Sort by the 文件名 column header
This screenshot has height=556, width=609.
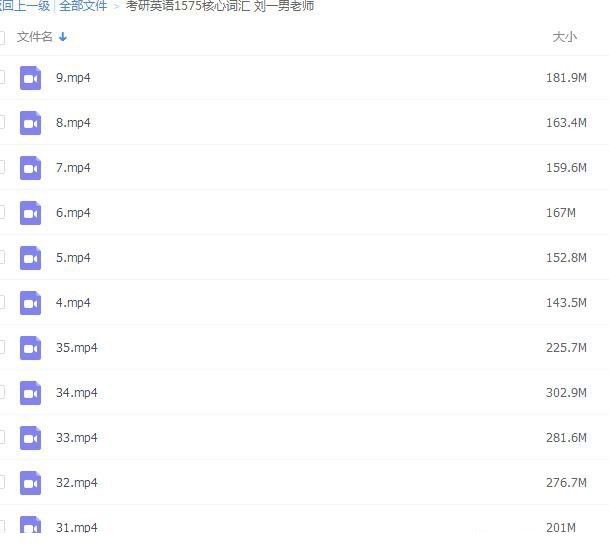click(x=35, y=37)
